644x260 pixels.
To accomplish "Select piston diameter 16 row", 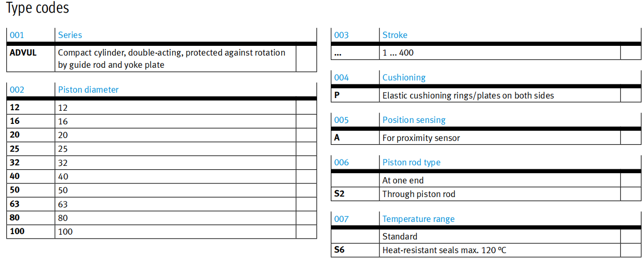I will click(x=161, y=121).
